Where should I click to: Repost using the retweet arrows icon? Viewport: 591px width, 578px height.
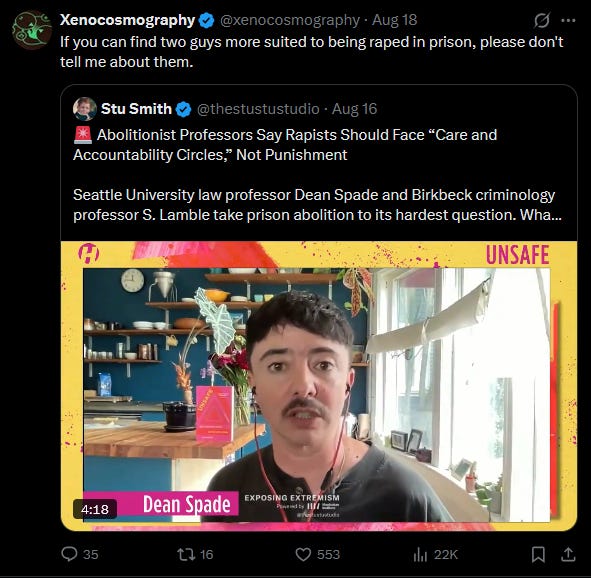click(x=186, y=554)
